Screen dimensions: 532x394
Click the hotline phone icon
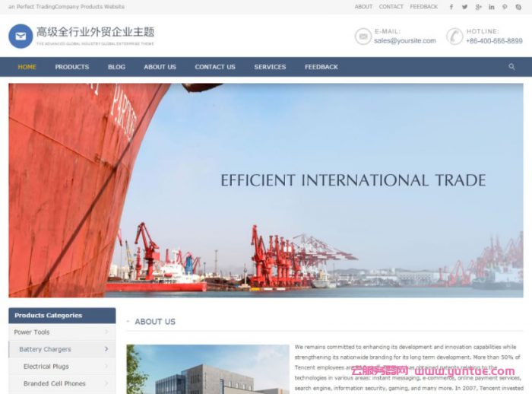tap(454, 37)
